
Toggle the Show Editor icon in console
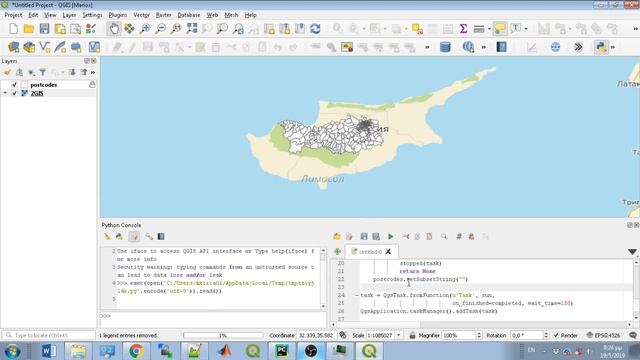point(134,236)
